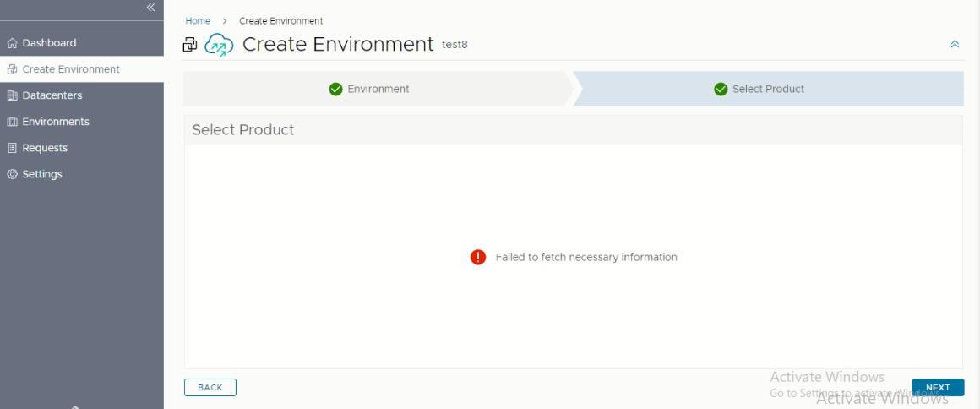
Task: Select the Select Product wizard step
Action: tap(768, 89)
